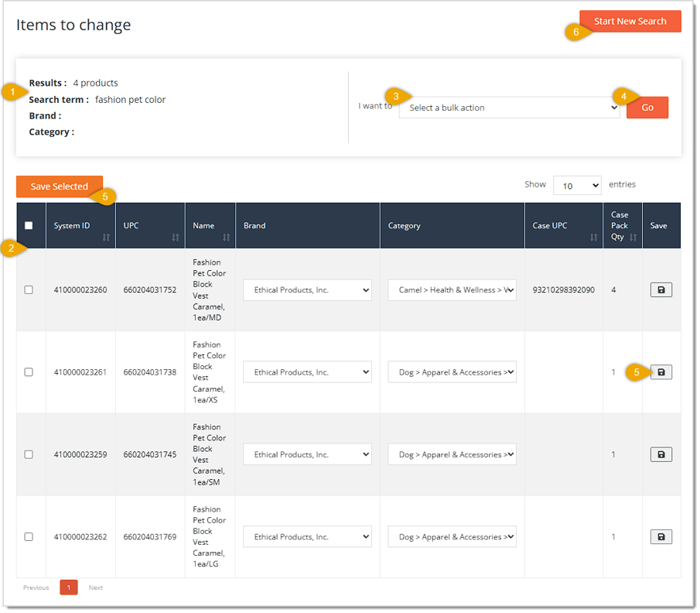Open Category dropdown for item 410000023262
This screenshot has width=700, height=613.
pyautogui.click(x=452, y=536)
